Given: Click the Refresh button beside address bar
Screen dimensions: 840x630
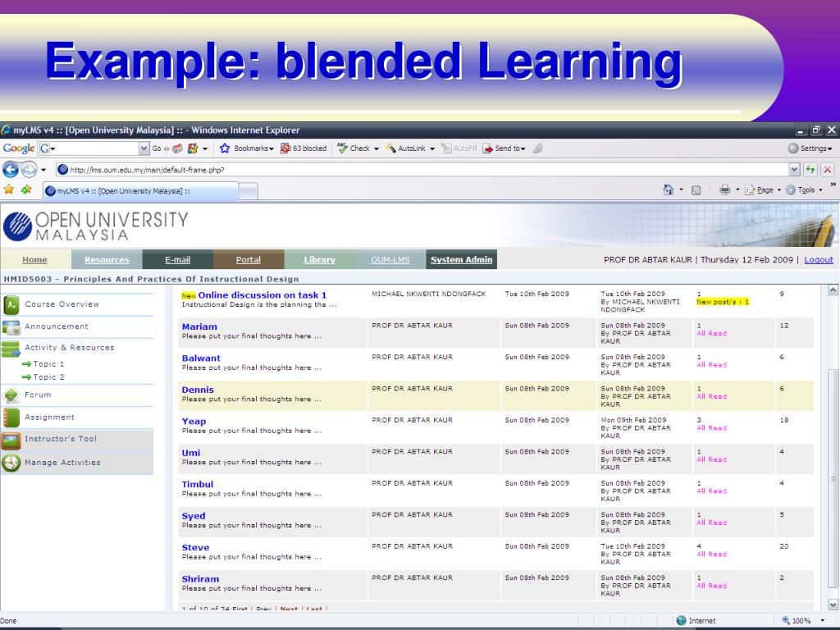Looking at the screenshot, I should [x=810, y=170].
